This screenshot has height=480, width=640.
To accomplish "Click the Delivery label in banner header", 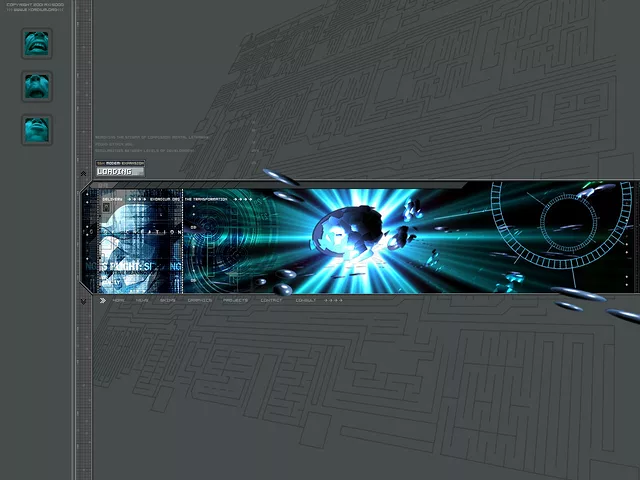I will [112, 199].
